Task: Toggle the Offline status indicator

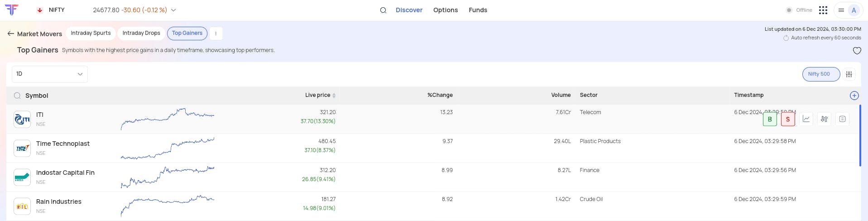Action: click(x=800, y=10)
